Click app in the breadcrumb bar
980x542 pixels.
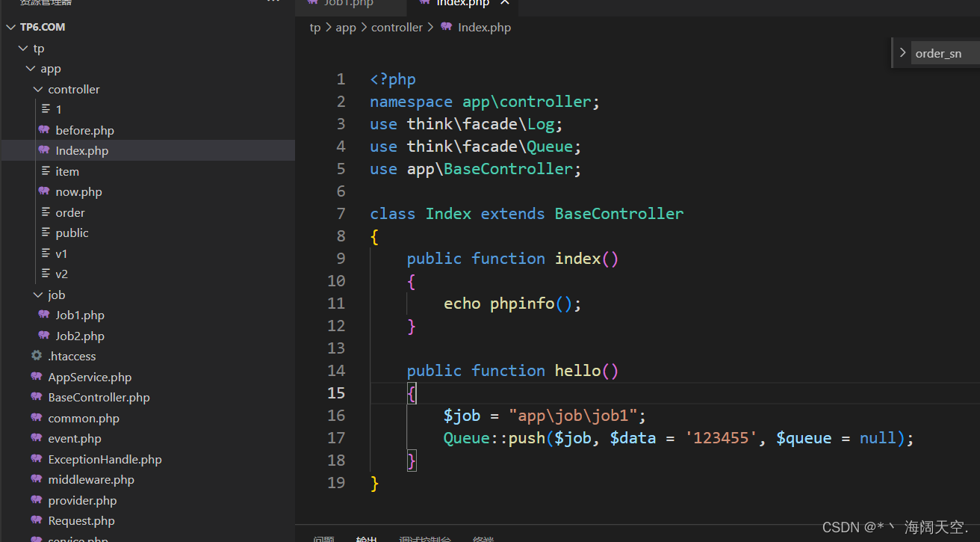(x=345, y=27)
